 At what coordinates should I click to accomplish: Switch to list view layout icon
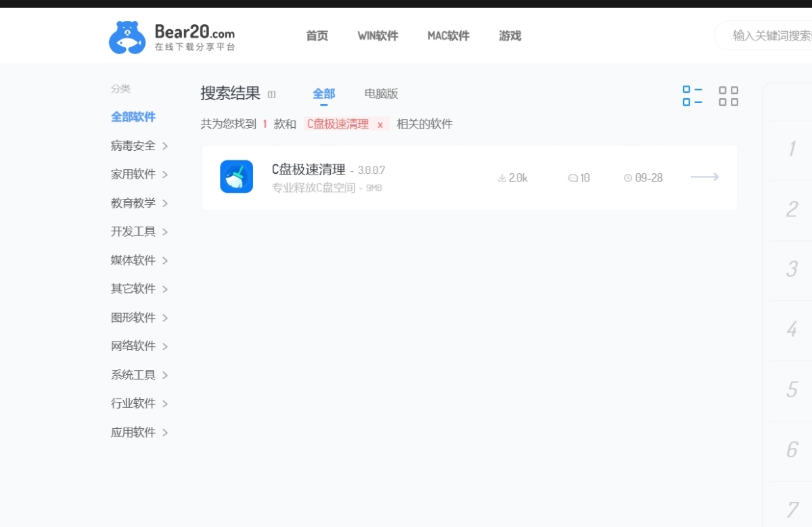(x=692, y=95)
